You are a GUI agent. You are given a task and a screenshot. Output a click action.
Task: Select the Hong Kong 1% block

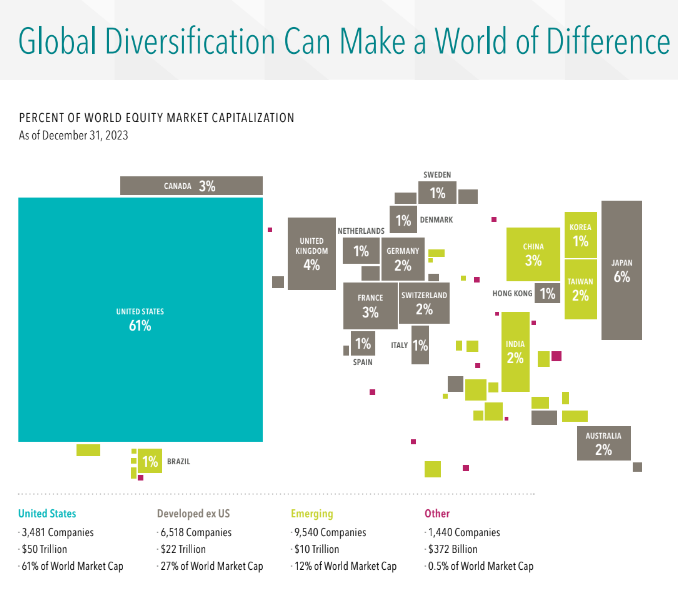tap(547, 294)
